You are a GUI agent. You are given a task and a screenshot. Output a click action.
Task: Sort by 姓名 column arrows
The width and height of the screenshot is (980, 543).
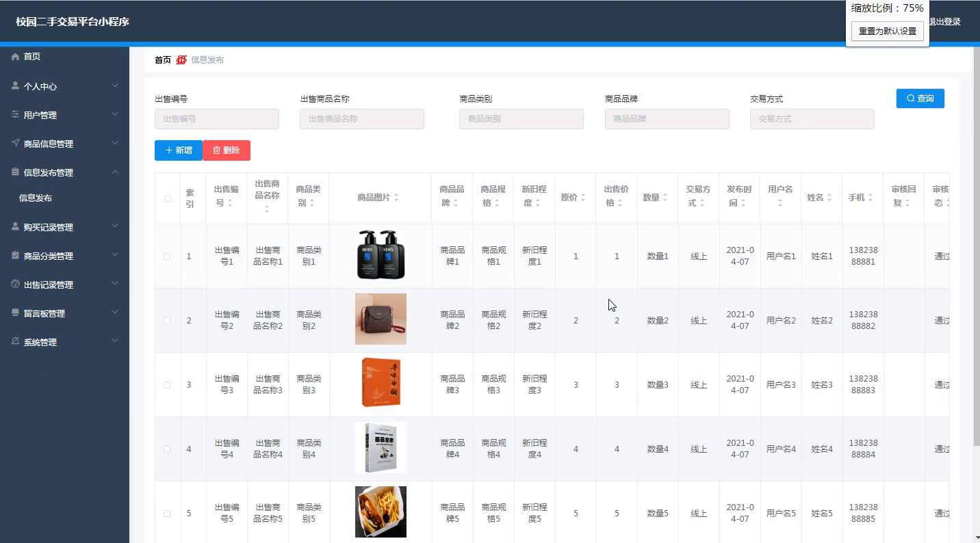(x=829, y=198)
